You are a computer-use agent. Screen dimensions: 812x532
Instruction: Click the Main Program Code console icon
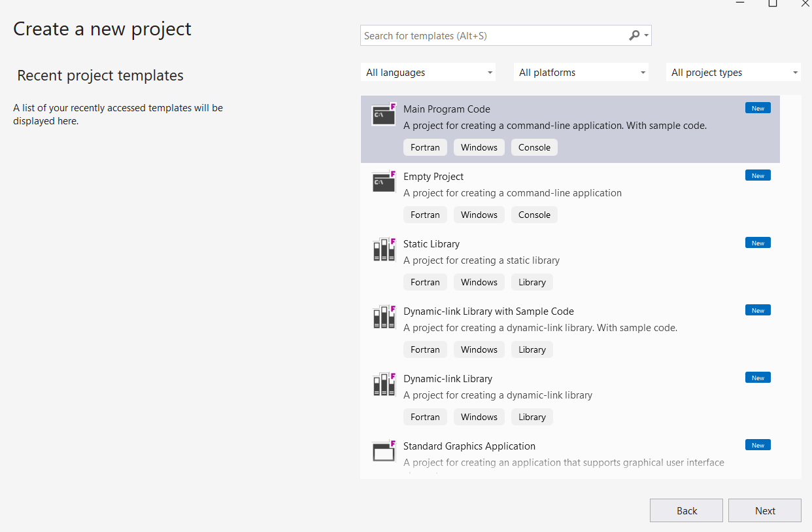click(384, 114)
